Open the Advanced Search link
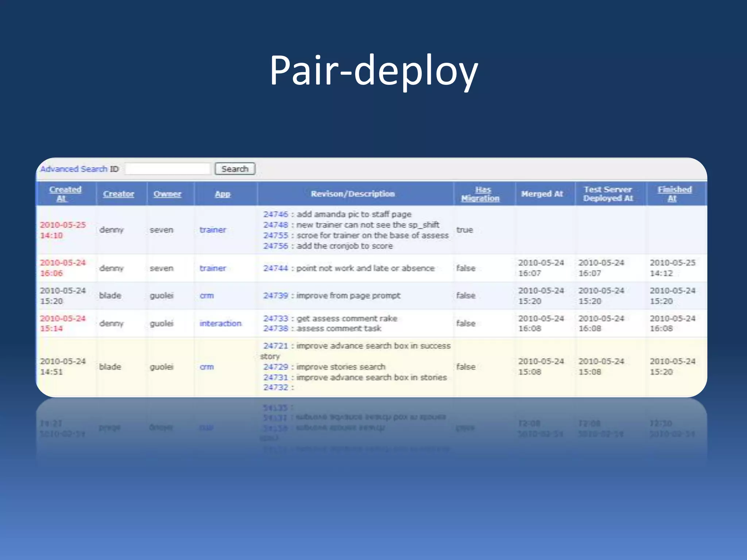 tap(74, 169)
